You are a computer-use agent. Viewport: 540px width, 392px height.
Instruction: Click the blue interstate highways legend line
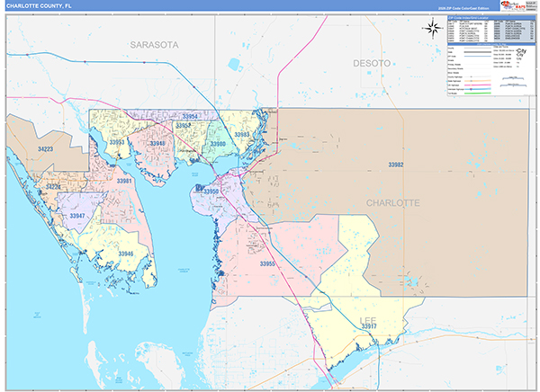478,89
